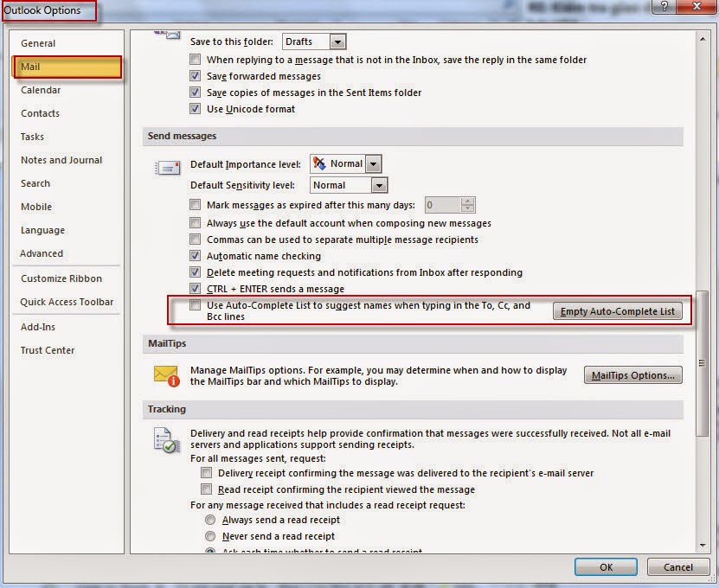Uncheck Save forwarded messages
The height and width of the screenshot is (588, 719).
click(196, 76)
